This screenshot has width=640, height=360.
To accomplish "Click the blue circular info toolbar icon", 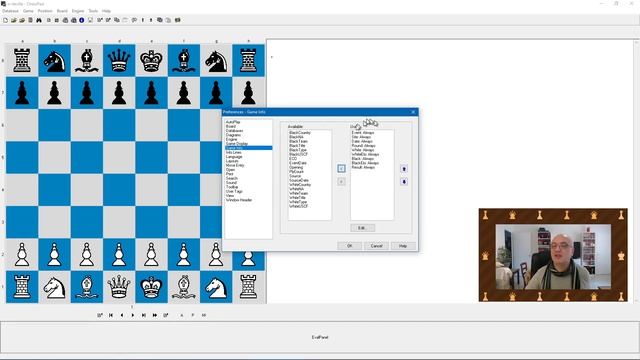I will (x=82, y=20).
